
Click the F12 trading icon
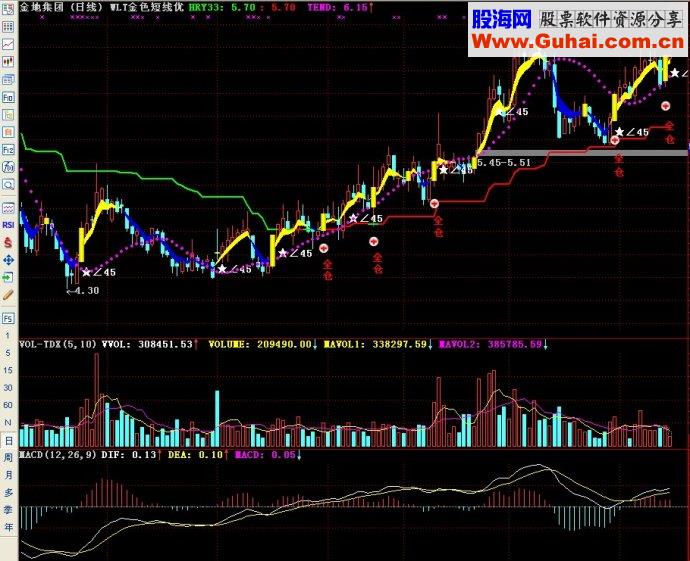tap(8, 150)
